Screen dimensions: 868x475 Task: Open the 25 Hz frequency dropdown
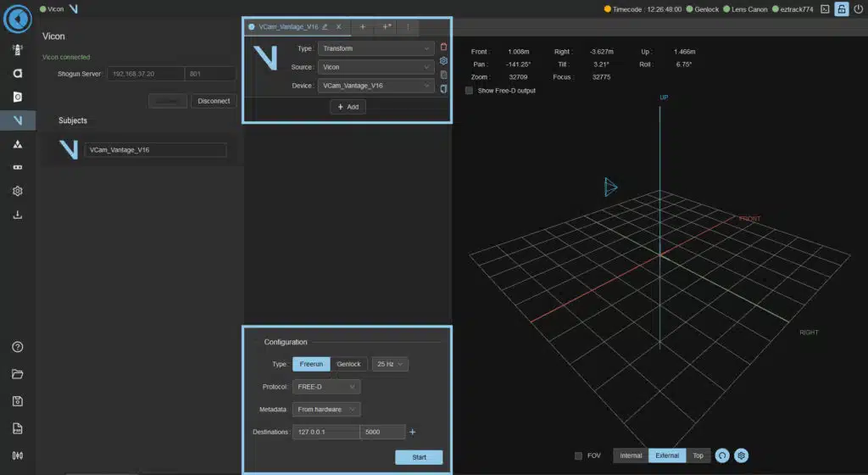pos(391,364)
